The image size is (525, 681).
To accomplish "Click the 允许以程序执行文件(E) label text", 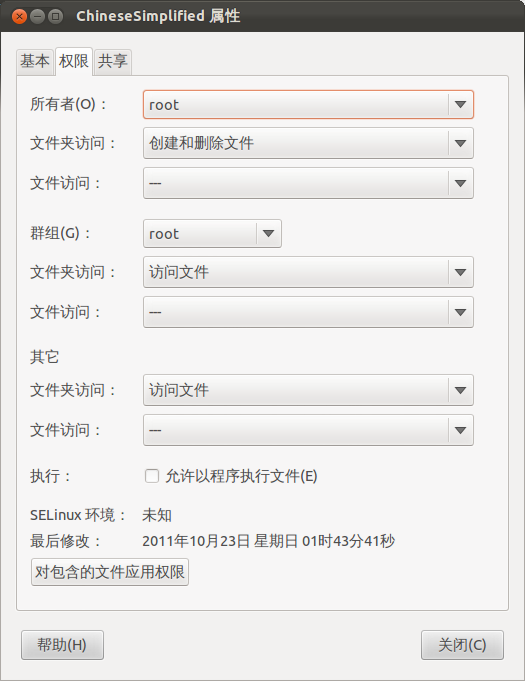I will pos(241,476).
